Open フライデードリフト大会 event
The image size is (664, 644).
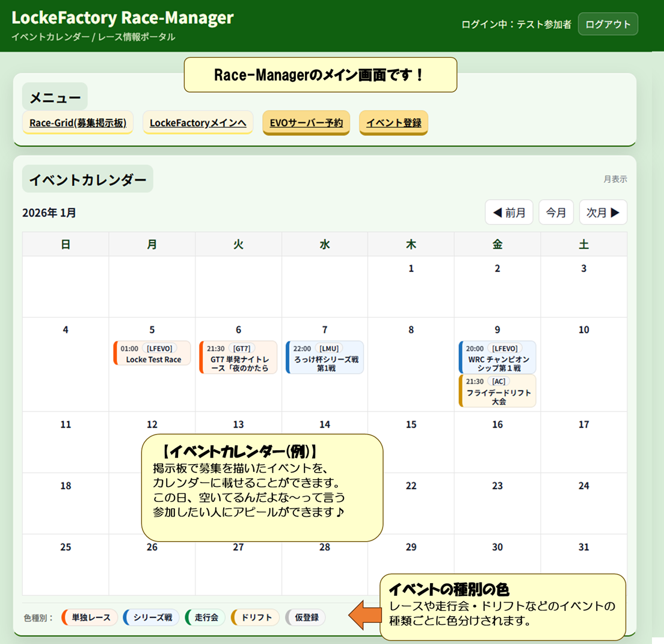pyautogui.click(x=497, y=391)
